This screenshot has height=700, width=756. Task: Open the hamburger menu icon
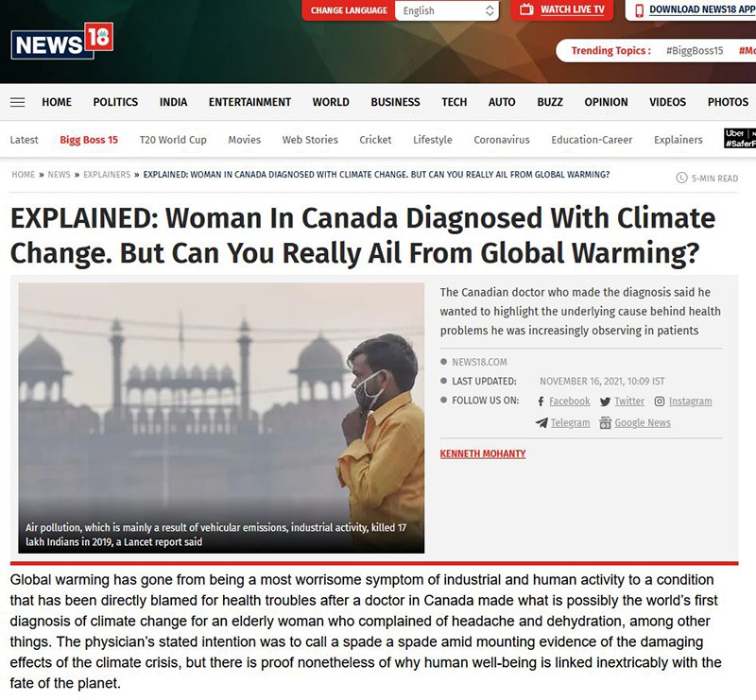tap(17, 102)
